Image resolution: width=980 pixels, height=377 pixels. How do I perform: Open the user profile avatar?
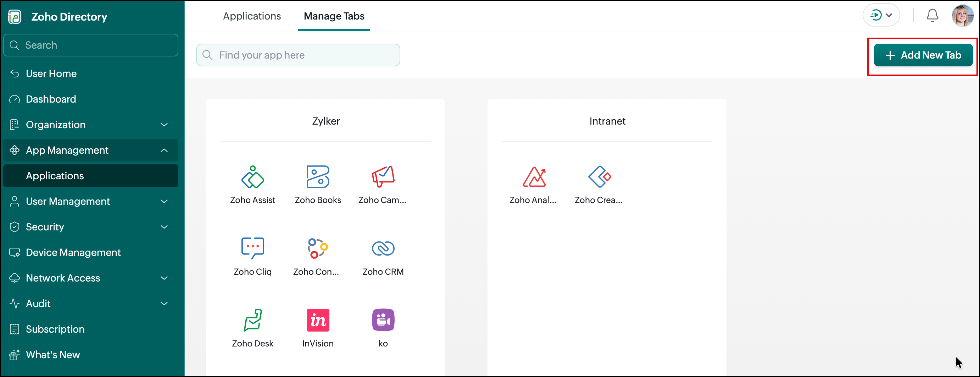963,16
